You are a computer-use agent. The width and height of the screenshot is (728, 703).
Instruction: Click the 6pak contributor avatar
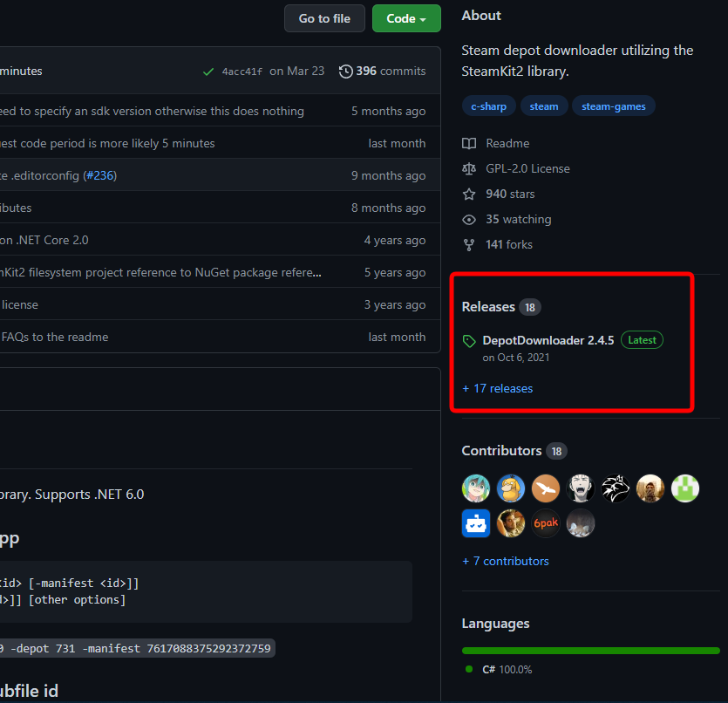pos(546,523)
